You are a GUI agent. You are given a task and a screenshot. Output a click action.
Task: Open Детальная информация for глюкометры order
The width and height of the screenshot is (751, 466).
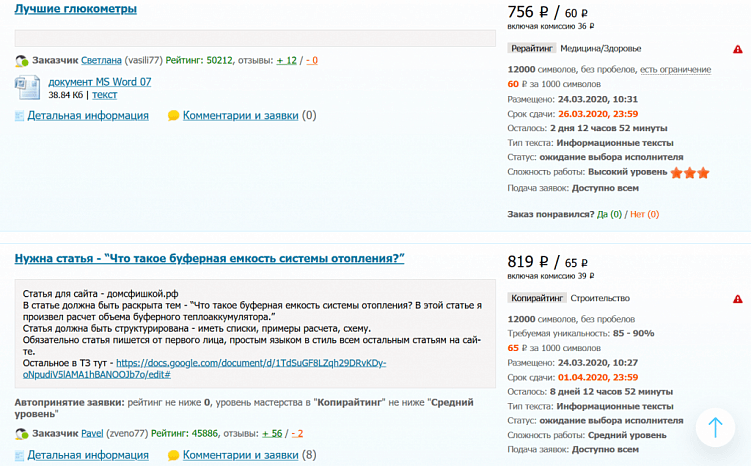click(88, 115)
